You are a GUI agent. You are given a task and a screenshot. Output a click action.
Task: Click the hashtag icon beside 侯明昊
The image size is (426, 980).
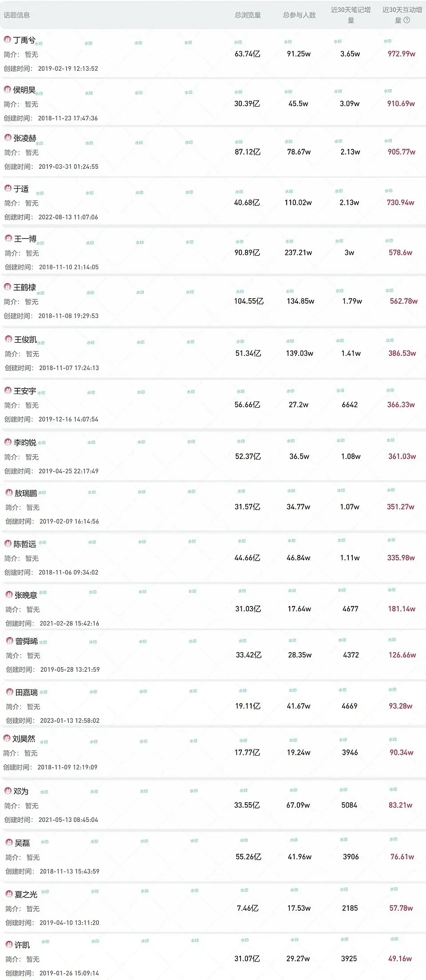click(7, 90)
